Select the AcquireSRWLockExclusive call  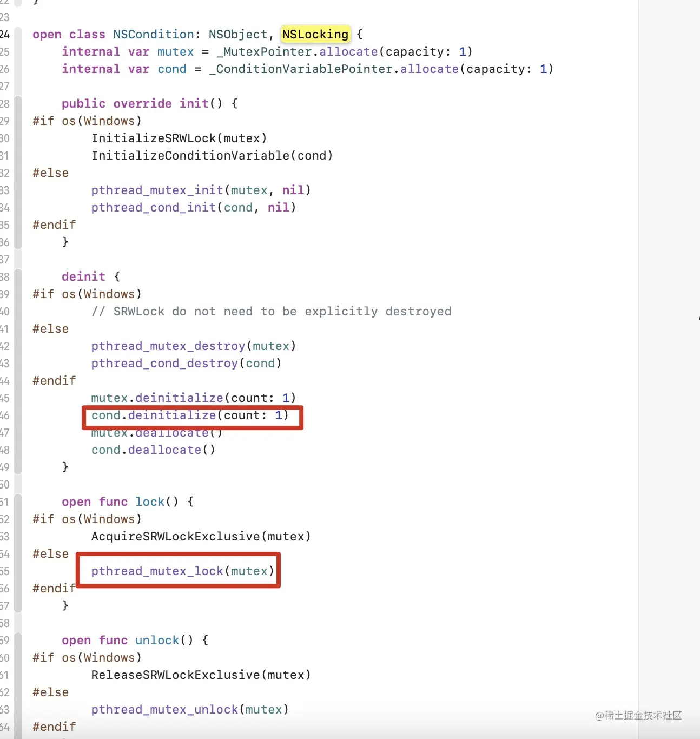(201, 536)
